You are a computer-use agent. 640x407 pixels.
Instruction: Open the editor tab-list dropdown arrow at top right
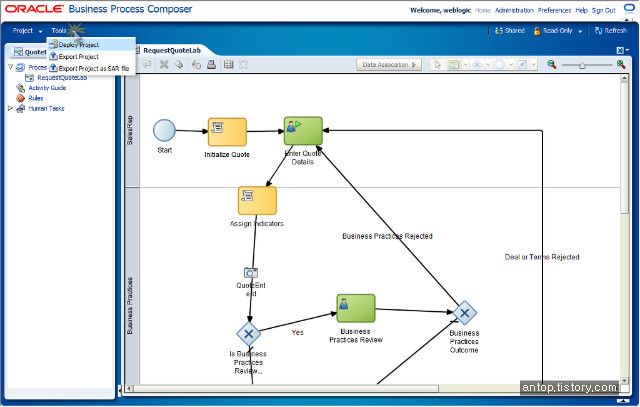coord(628,50)
